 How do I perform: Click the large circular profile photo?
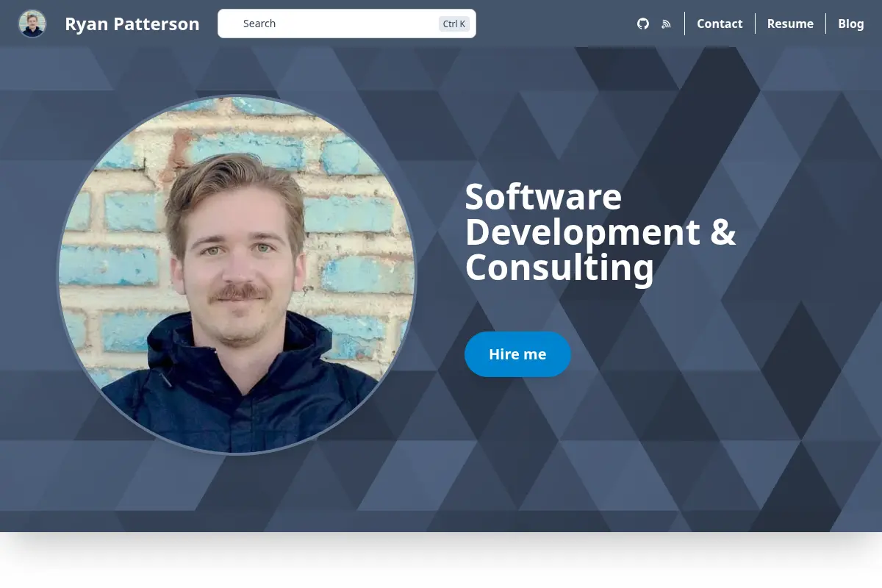(237, 275)
